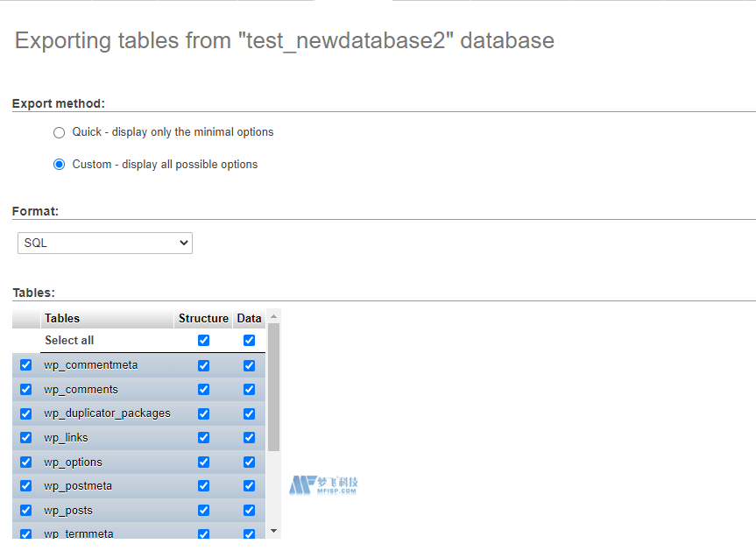
Task: Uncheck the wp_links table row checkbox
Action: click(25, 438)
